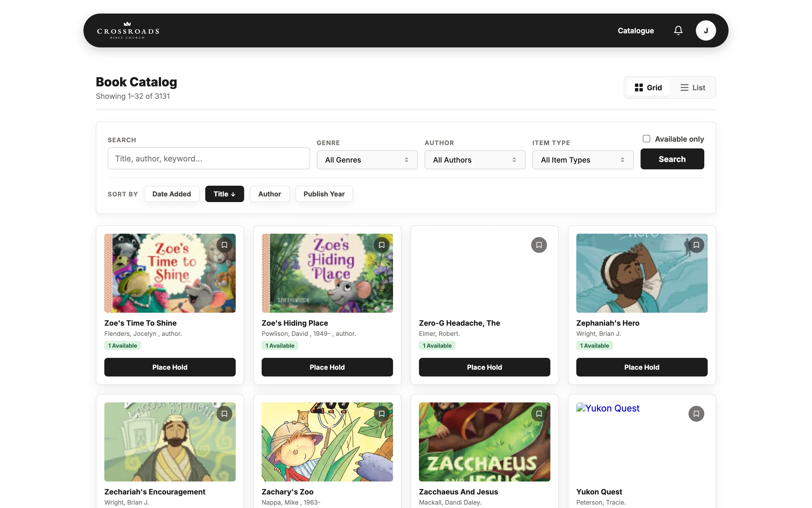The height and width of the screenshot is (508, 812).
Task: Bookmark Yukon Quest
Action: (x=696, y=413)
